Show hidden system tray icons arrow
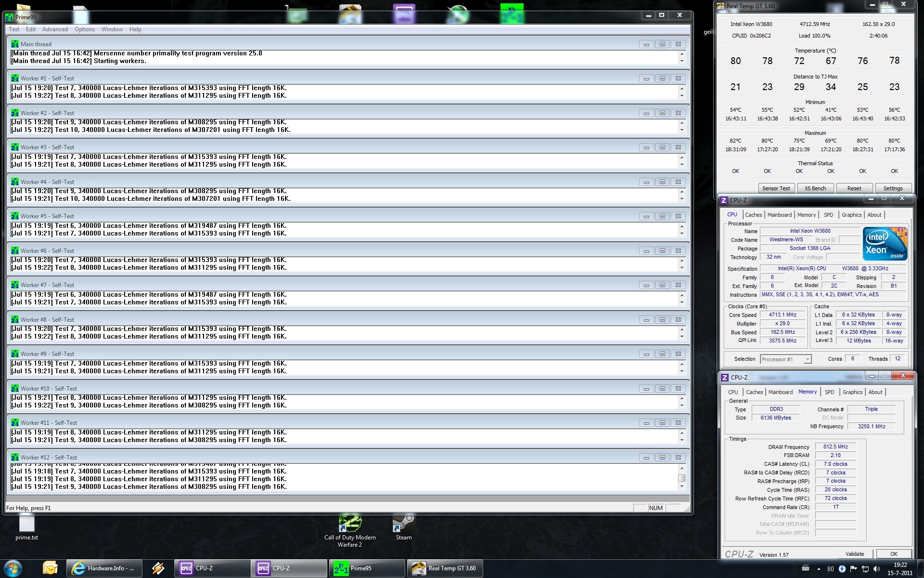The height and width of the screenshot is (578, 924). (819, 569)
